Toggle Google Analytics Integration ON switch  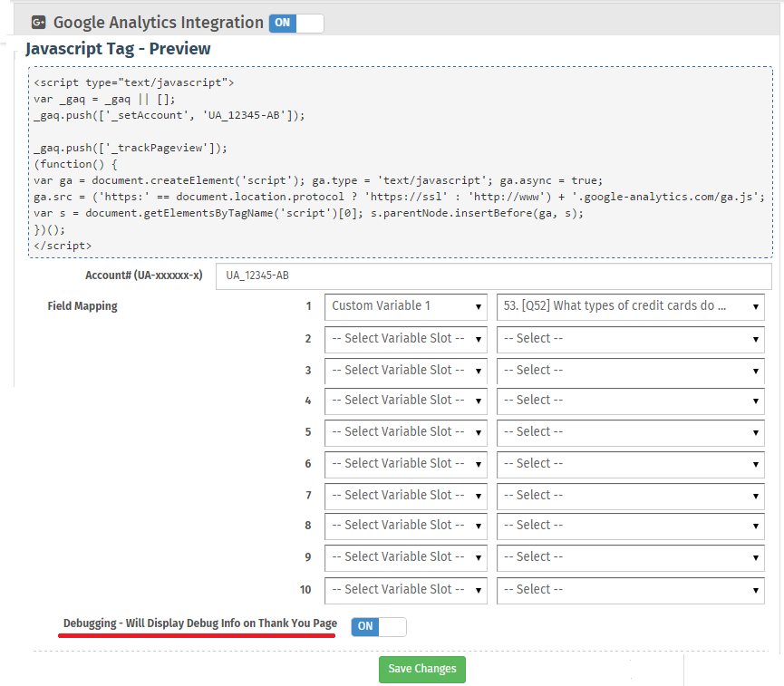[x=296, y=23]
